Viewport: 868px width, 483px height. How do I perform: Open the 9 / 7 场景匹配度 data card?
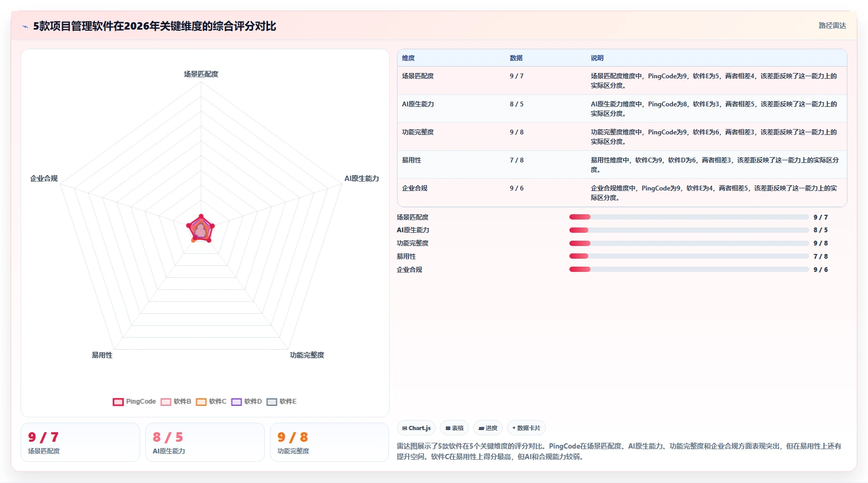[x=80, y=442]
